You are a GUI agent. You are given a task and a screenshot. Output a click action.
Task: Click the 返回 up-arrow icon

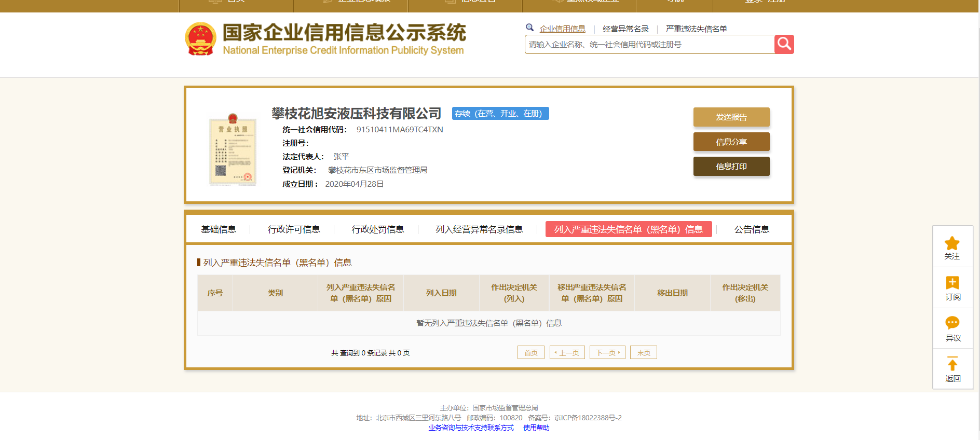pyautogui.click(x=952, y=363)
